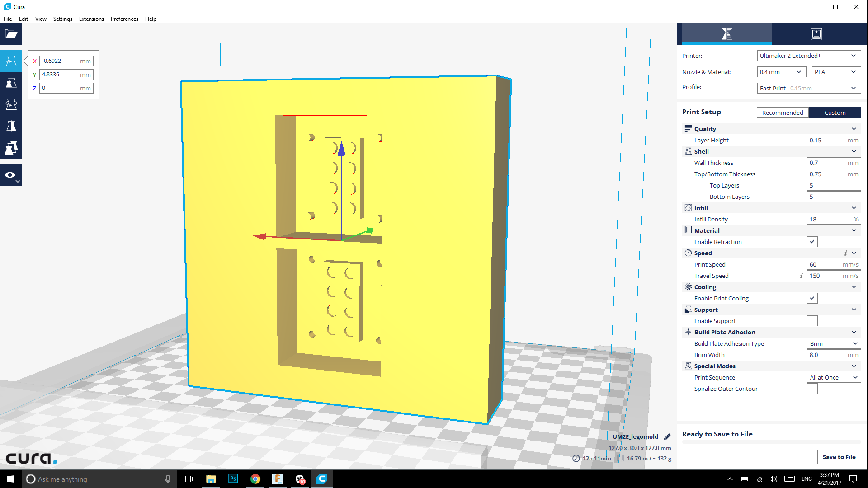Open the View menu
The height and width of the screenshot is (488, 868).
[41, 19]
